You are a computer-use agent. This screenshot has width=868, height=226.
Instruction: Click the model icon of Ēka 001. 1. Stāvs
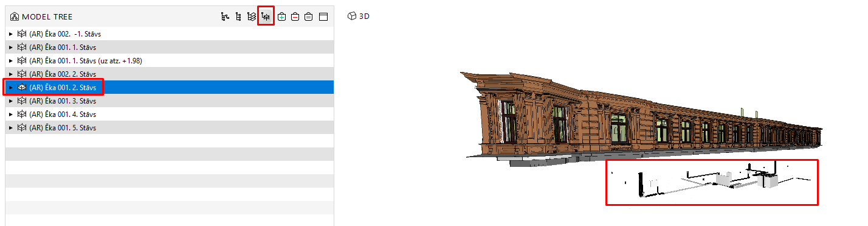22,47
